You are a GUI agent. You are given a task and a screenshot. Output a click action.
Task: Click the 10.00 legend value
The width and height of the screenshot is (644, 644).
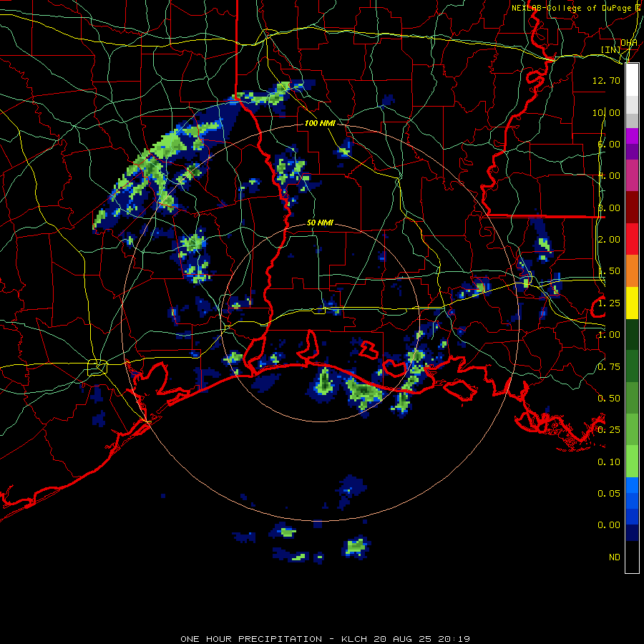click(x=606, y=112)
